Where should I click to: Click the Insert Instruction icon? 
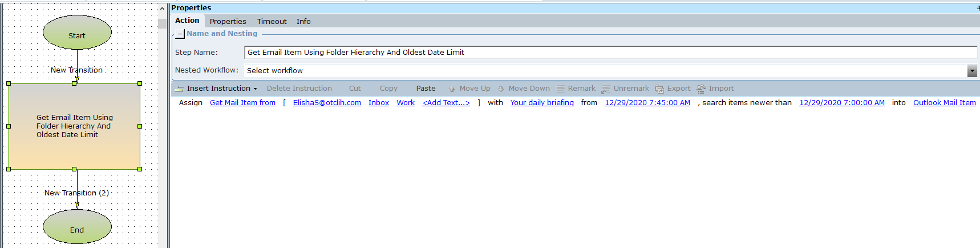[x=180, y=89]
